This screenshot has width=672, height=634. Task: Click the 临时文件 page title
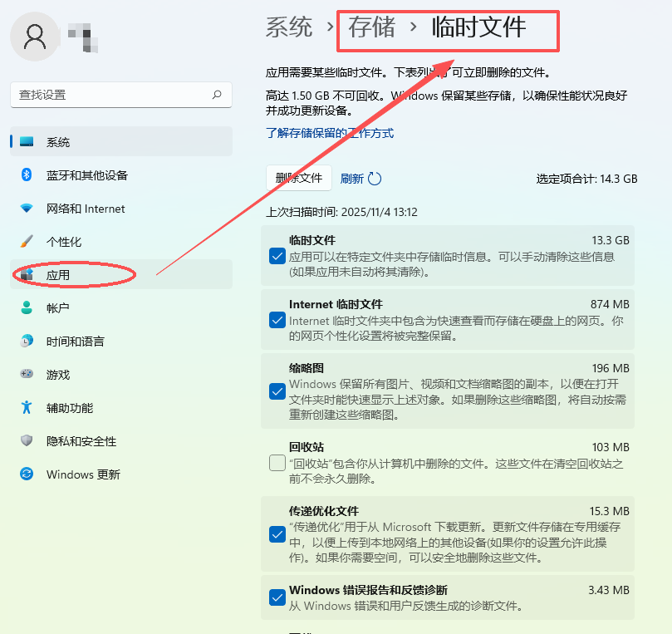tap(478, 27)
